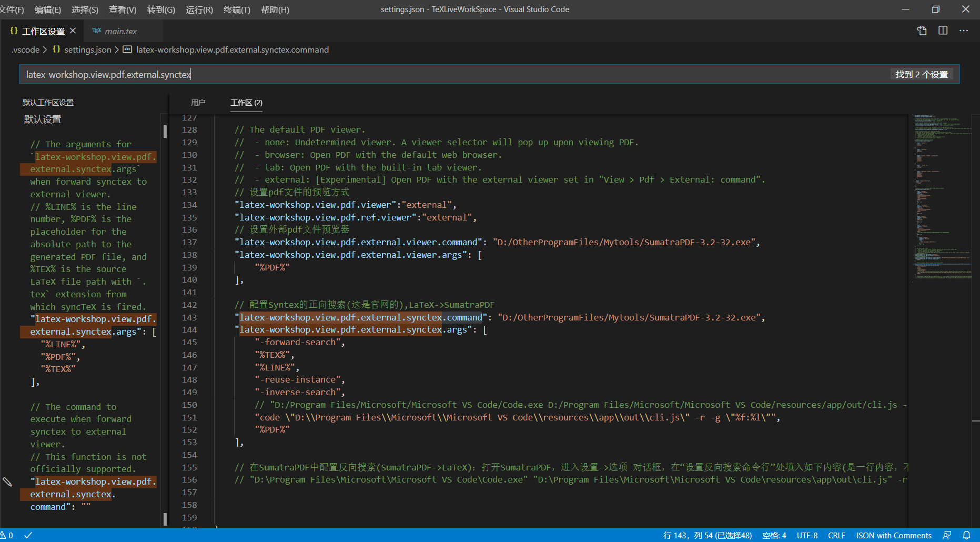
Task: Click the settings gear breadcrumb icon before synctex.command
Action: (127, 49)
